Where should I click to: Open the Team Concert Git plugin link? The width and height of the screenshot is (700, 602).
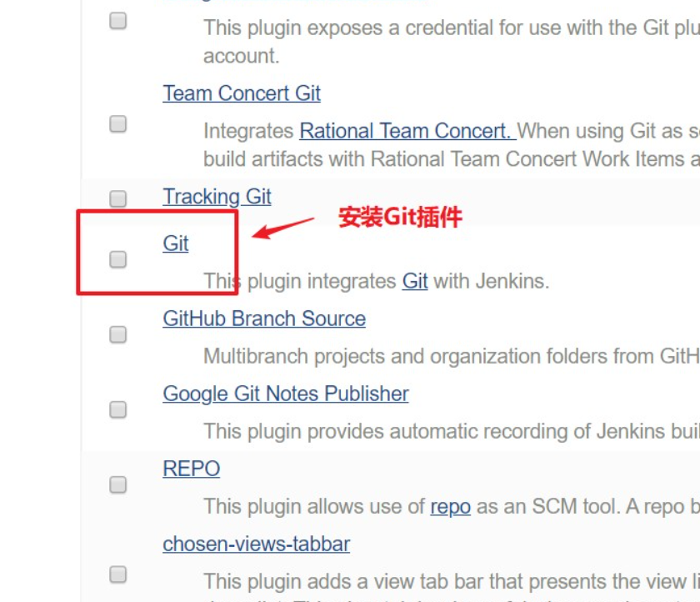(x=242, y=93)
